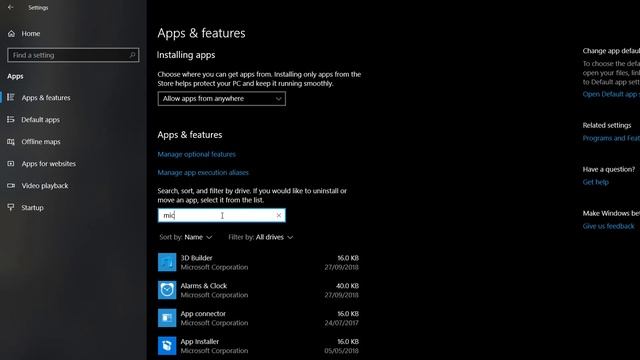Open Apps & features sidebar page
The image size is (640, 360).
pyautogui.click(x=46, y=98)
